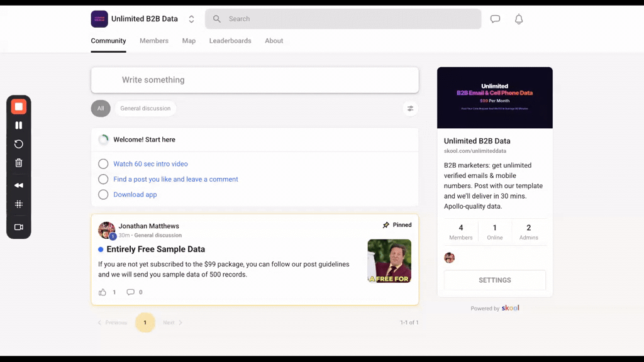This screenshot has height=362, width=644.
Task: Click the Search field at the top
Action: click(343, 19)
